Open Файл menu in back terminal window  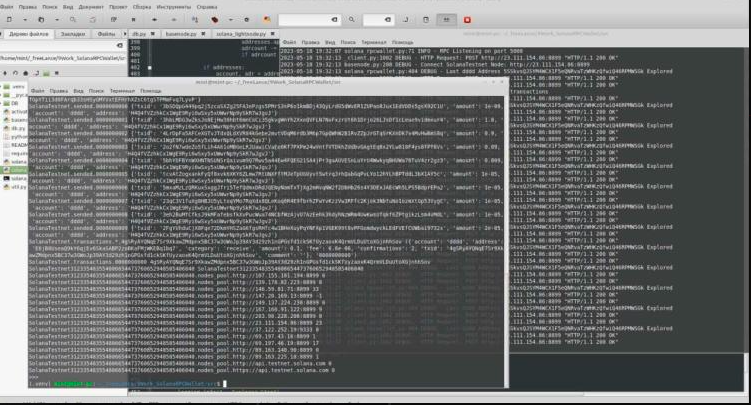click(x=289, y=42)
